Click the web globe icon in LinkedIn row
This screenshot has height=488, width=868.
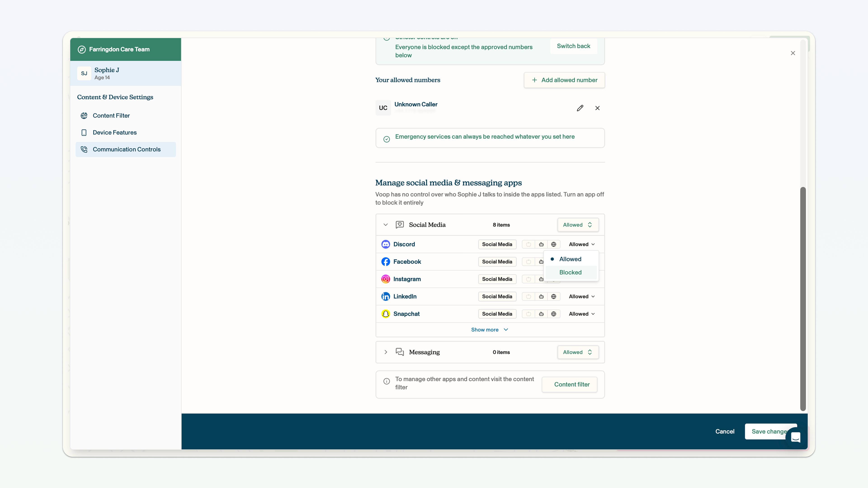point(554,297)
